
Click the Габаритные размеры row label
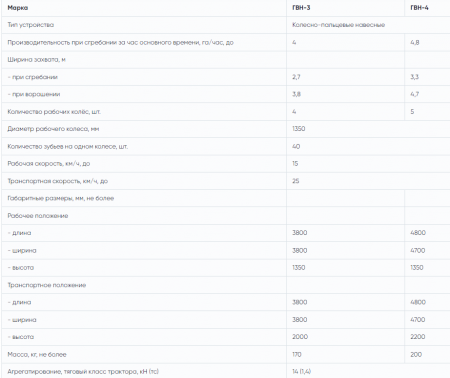point(61,198)
